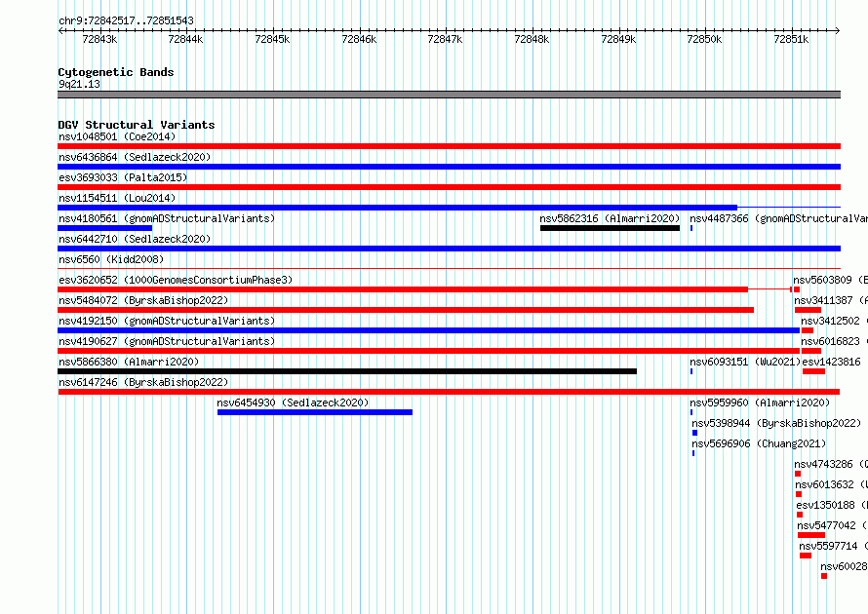The height and width of the screenshot is (614, 868).
Task: Open the nsv3412502 variant label
Action: (834, 321)
